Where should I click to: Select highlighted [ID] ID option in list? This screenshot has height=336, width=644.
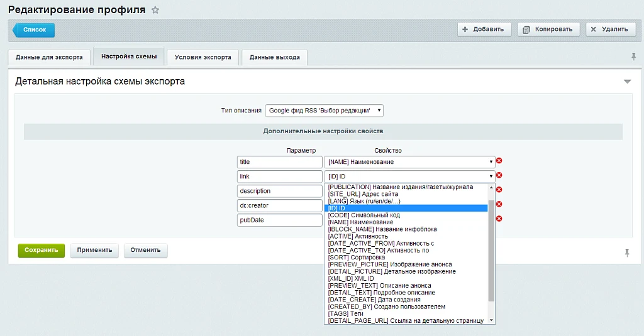406,208
